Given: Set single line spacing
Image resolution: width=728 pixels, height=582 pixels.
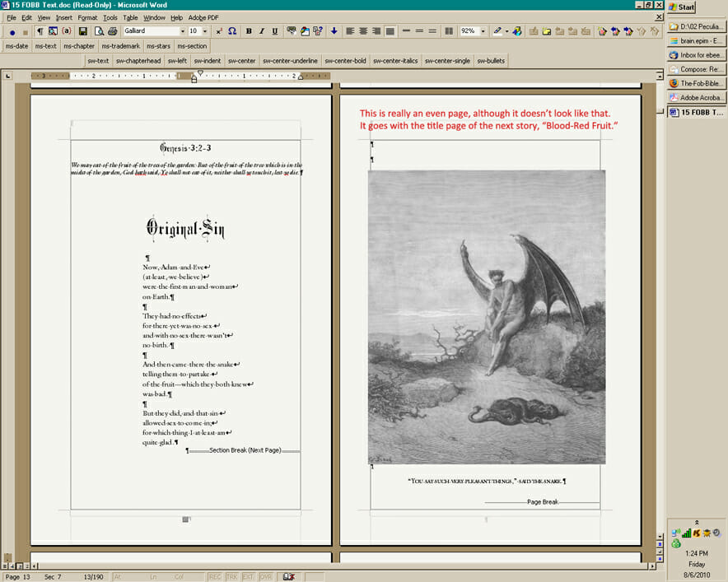Looking at the screenshot, I should pos(406,31).
